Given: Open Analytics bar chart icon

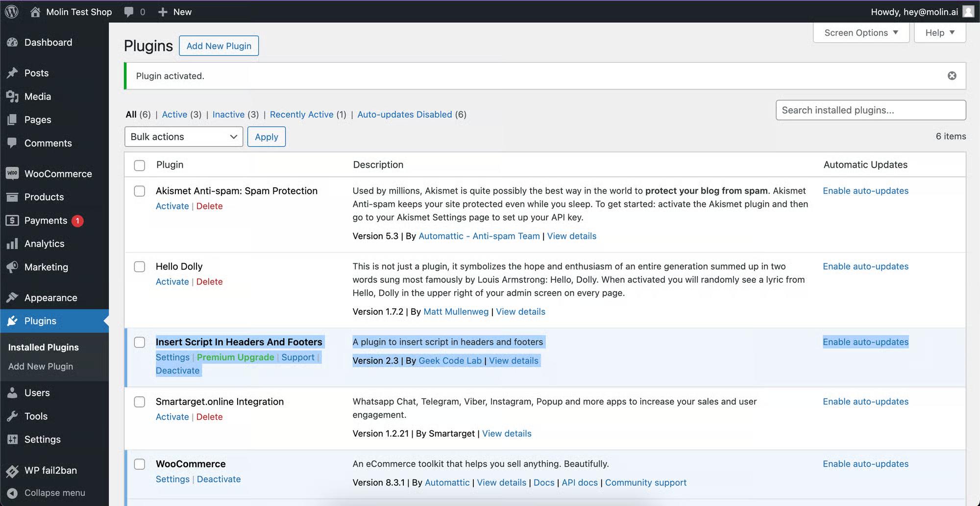Looking at the screenshot, I should [12, 244].
